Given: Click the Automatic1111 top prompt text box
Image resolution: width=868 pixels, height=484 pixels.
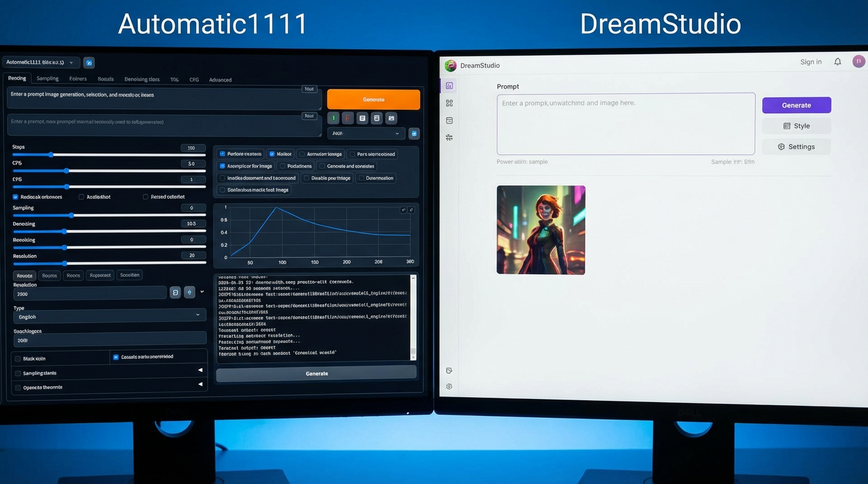Looking at the screenshot, I should pos(164,99).
